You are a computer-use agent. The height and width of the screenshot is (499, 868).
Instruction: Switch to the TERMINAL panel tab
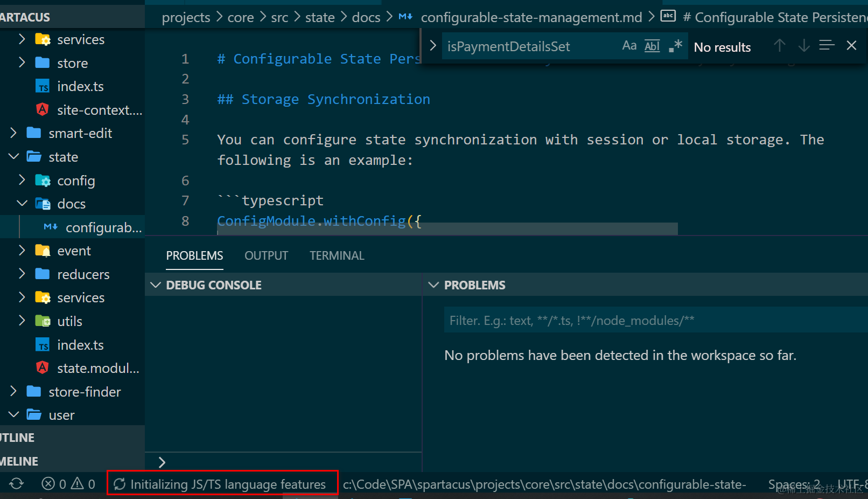click(337, 255)
